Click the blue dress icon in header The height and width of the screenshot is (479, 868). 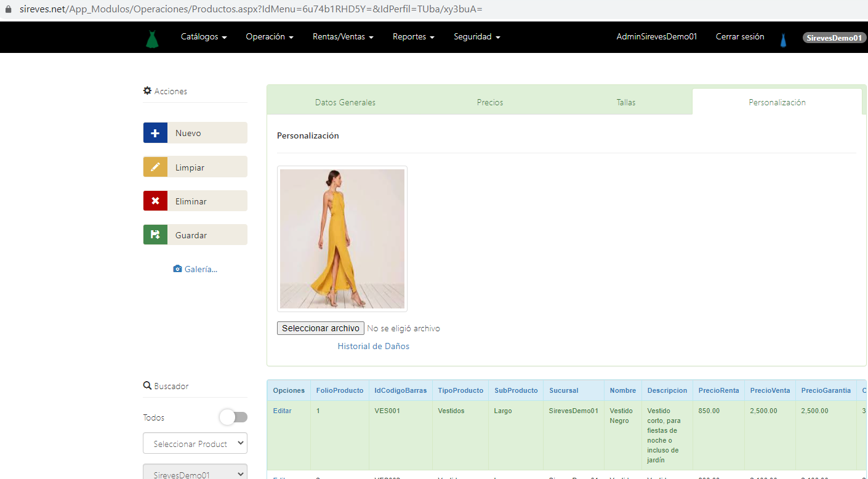coord(783,41)
